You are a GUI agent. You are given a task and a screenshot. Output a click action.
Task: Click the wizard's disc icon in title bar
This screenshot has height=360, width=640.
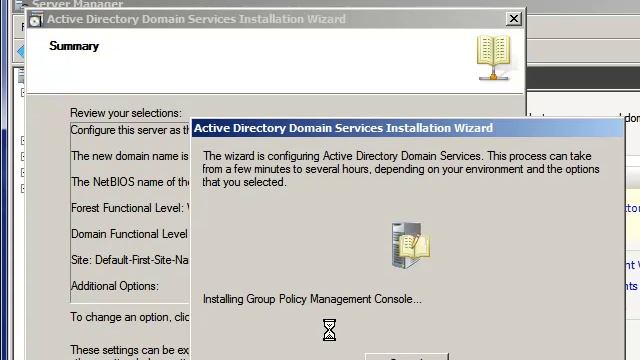tap(36, 20)
